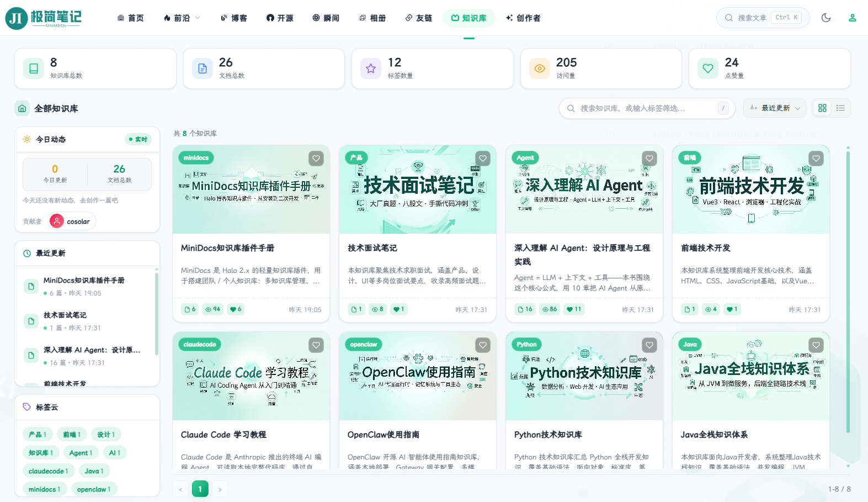
Task: Open 深入理解 AI Agent in recent updates list
Action: pyautogui.click(x=86, y=356)
